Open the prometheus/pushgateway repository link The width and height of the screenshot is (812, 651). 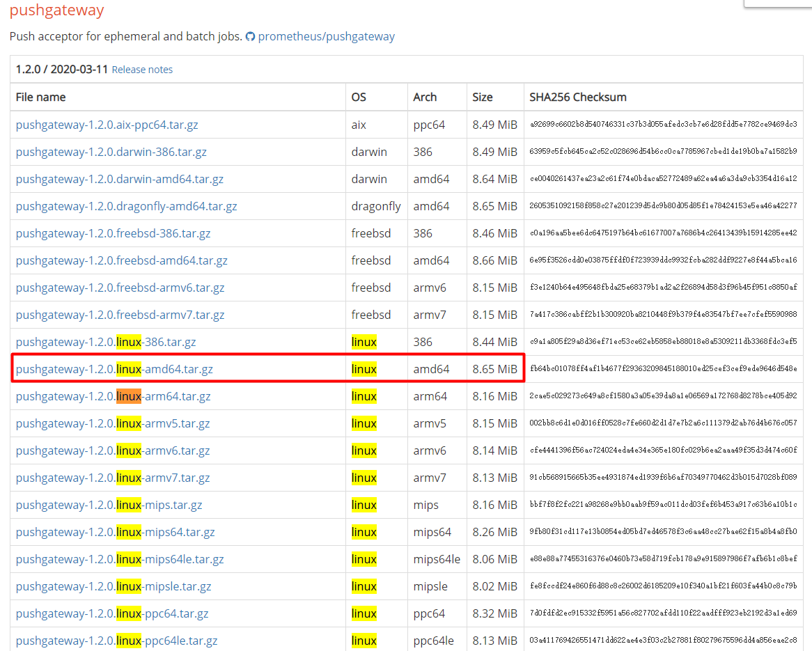pos(327,36)
